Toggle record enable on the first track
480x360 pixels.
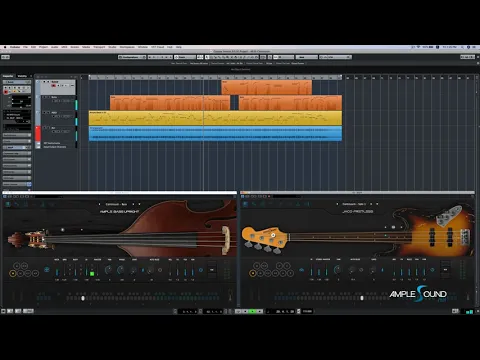pyautogui.click(x=53, y=86)
